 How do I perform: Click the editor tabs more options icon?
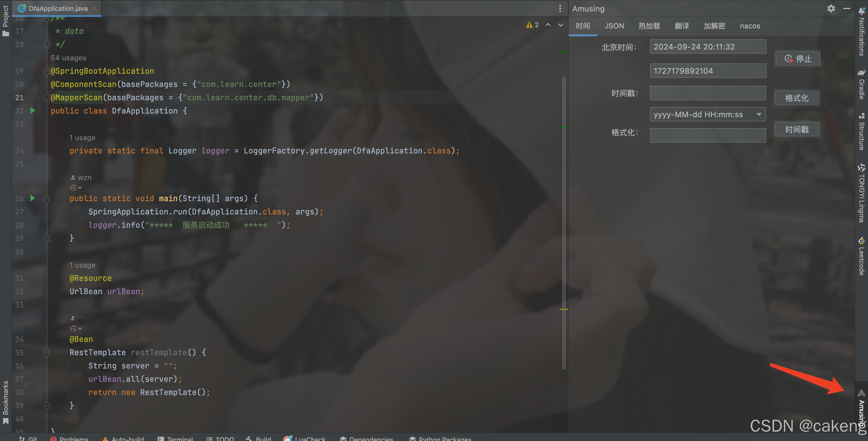[x=560, y=8]
